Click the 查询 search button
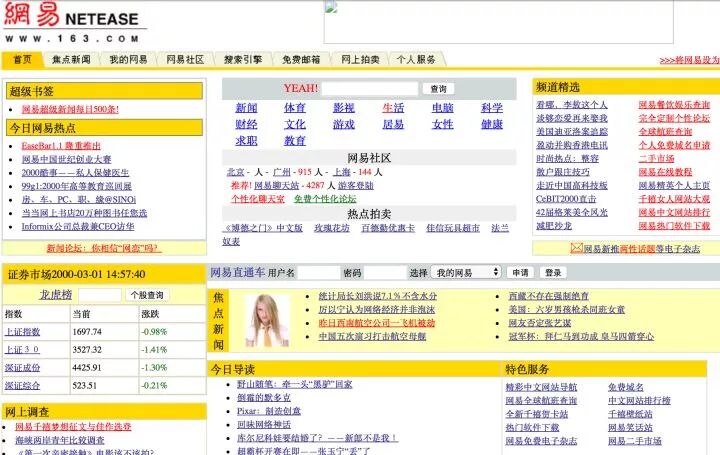This screenshot has height=455, width=720. (438, 89)
